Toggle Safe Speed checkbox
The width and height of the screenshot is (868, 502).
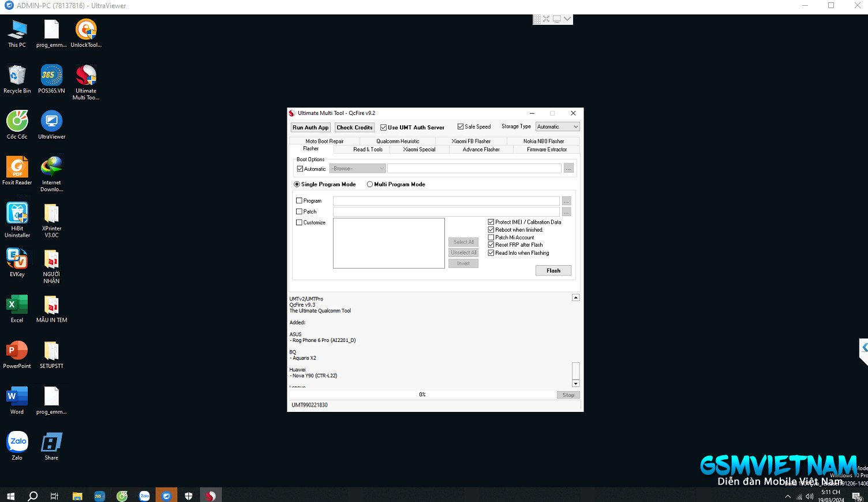coord(474,127)
